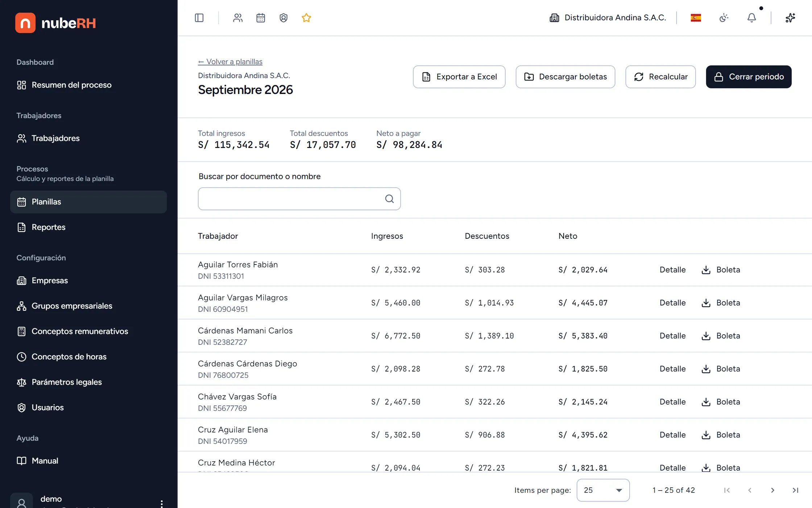
Task: Open the items per page dropdown
Action: tap(603, 490)
